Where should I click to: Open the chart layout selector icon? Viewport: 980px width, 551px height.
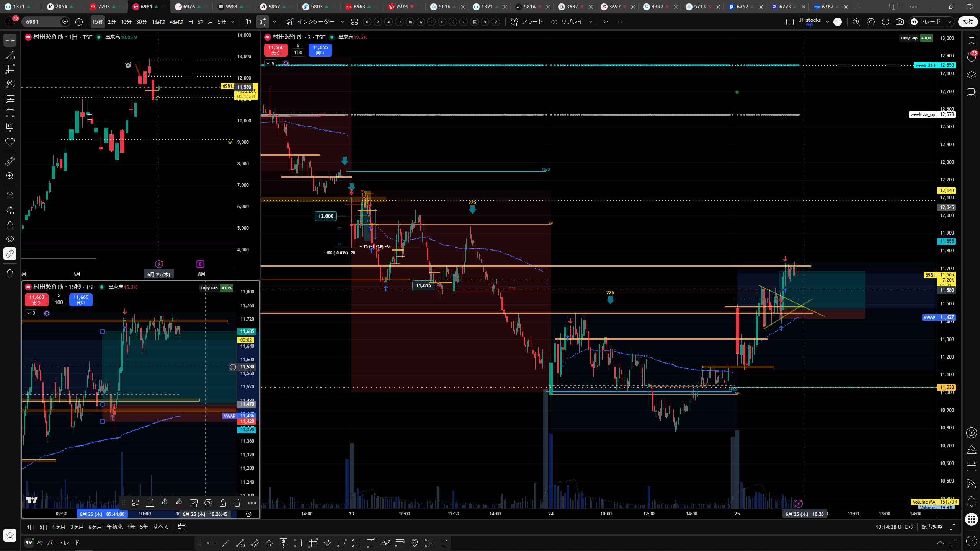pyautogui.click(x=790, y=22)
